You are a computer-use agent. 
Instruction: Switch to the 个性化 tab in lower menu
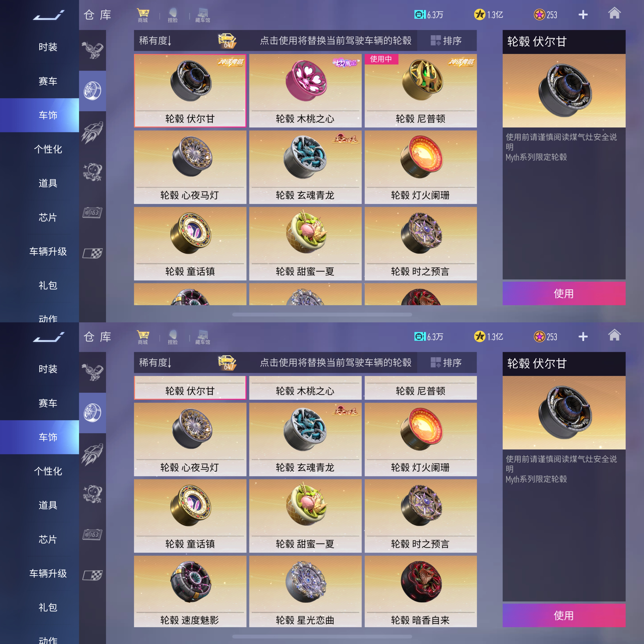coord(48,471)
